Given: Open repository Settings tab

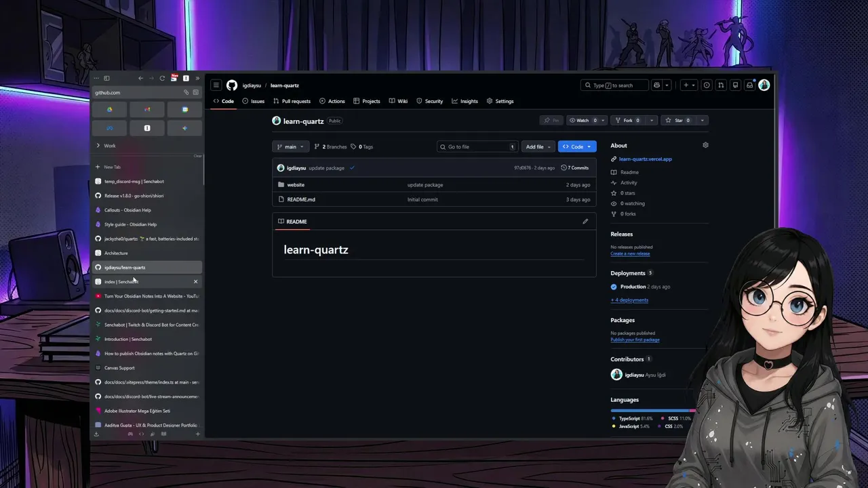Looking at the screenshot, I should pos(500,101).
